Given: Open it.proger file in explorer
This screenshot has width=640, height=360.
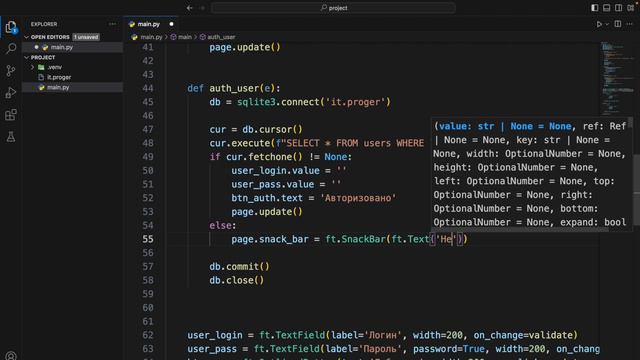Looking at the screenshot, I should coord(59,77).
